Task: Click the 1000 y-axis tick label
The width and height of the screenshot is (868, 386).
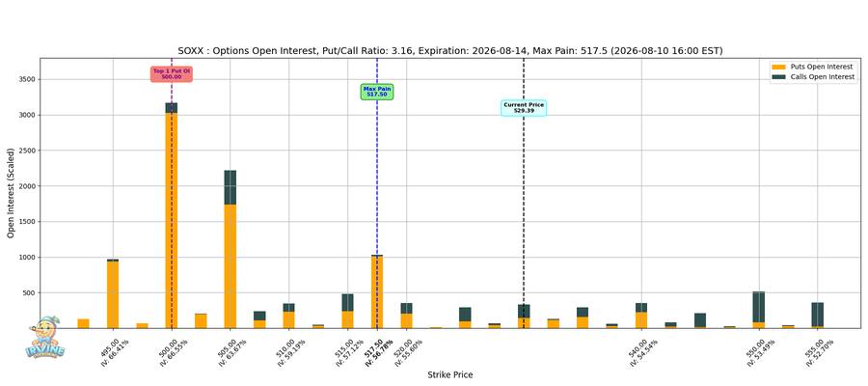Action: click(x=27, y=257)
